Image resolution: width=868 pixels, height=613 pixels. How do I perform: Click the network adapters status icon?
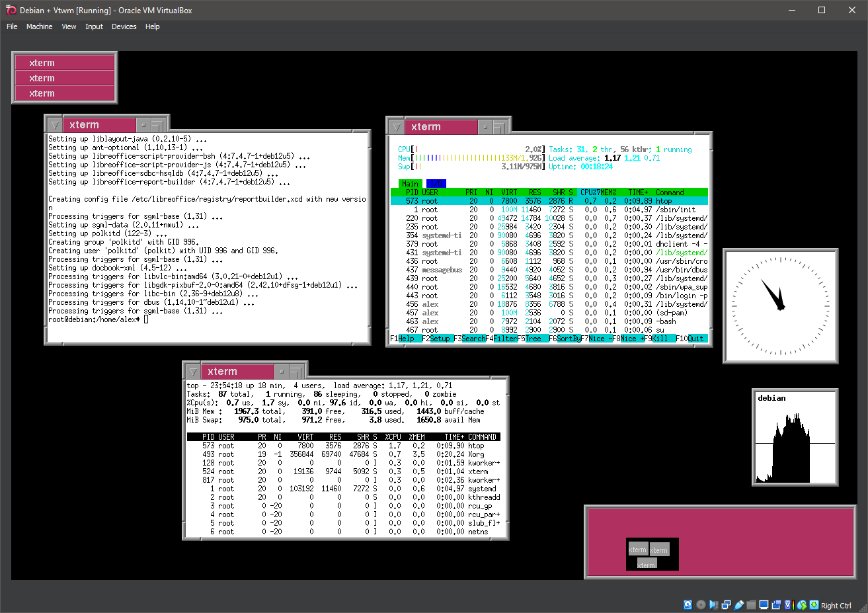(725, 604)
